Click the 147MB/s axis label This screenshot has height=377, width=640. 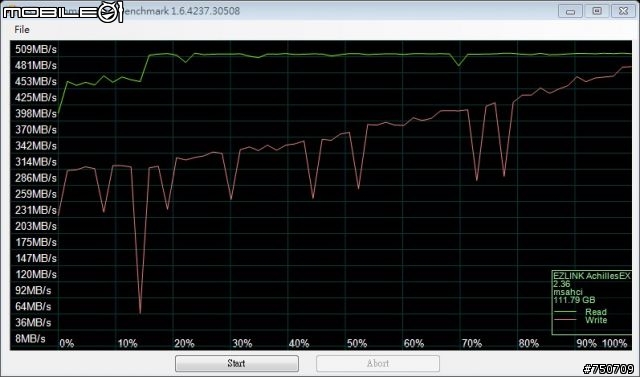[36, 258]
